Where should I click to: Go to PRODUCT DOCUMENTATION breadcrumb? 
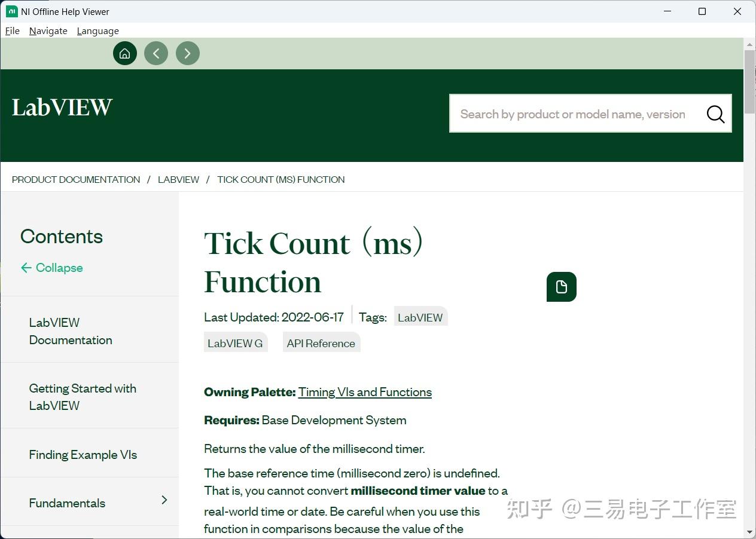(76, 179)
